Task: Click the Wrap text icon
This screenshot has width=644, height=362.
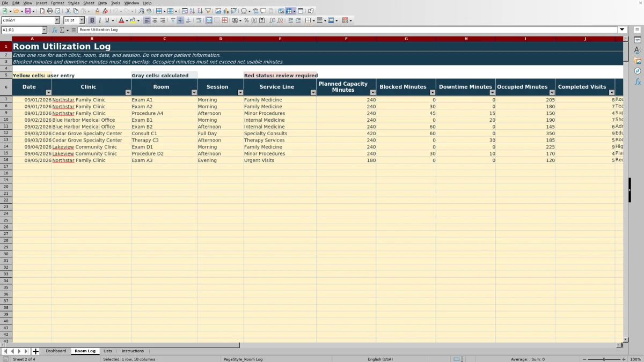Action: pos(199,20)
